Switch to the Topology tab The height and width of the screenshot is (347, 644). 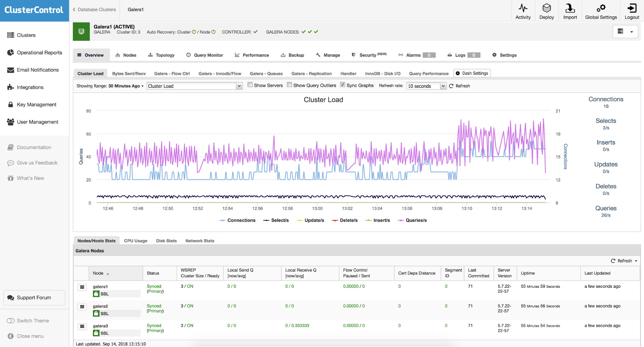point(161,55)
